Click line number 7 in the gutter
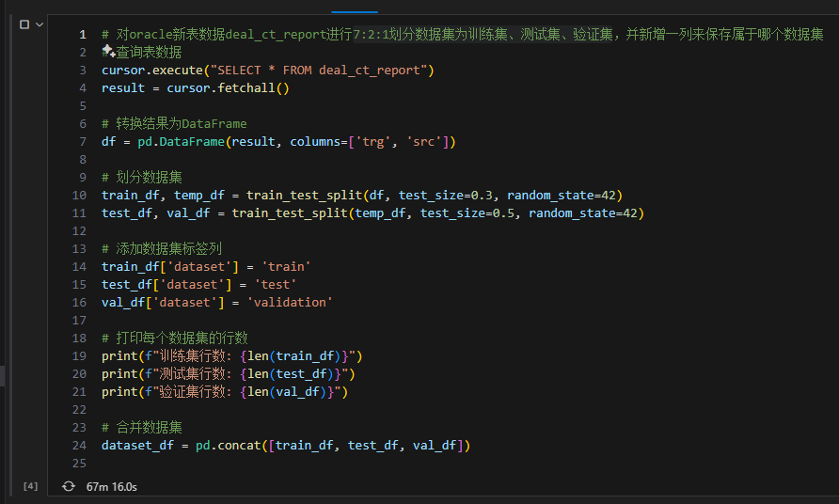This screenshot has width=839, height=504. tap(83, 142)
